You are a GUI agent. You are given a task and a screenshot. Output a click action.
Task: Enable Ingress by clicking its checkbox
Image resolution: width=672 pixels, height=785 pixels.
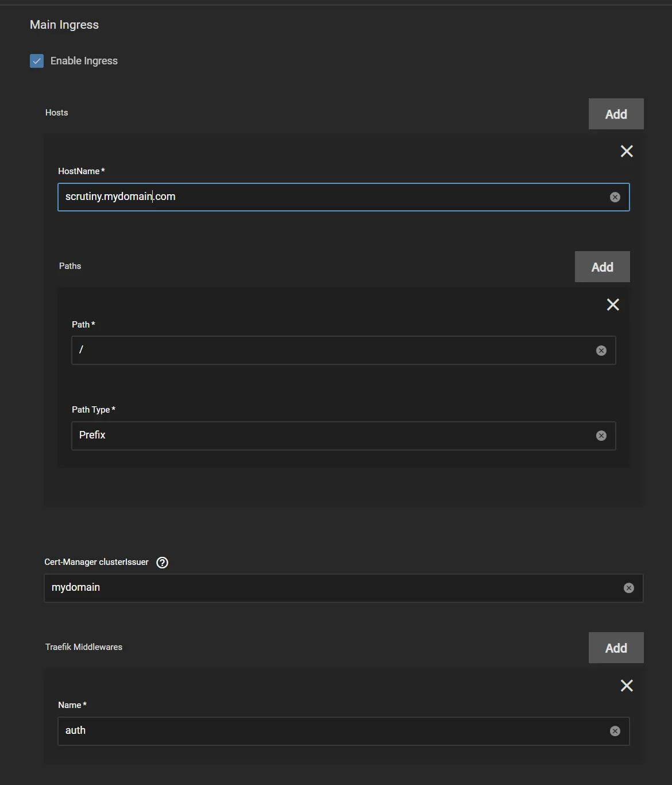pos(36,60)
